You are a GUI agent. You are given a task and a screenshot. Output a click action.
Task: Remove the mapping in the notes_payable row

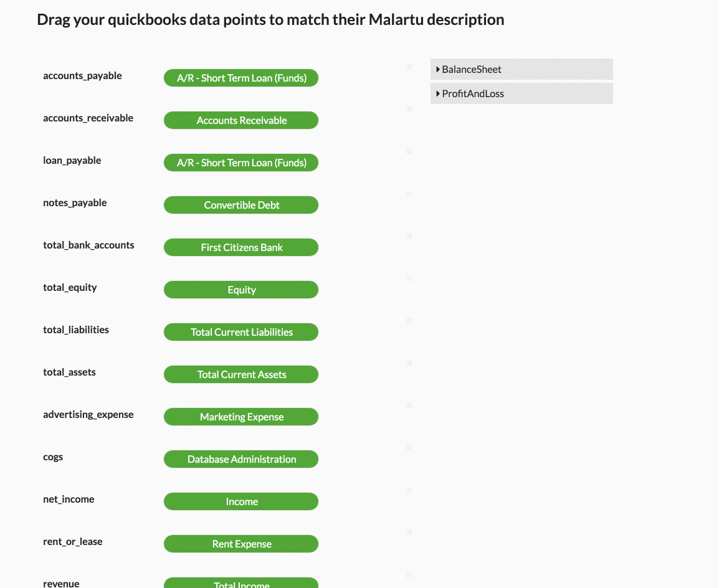(409, 194)
